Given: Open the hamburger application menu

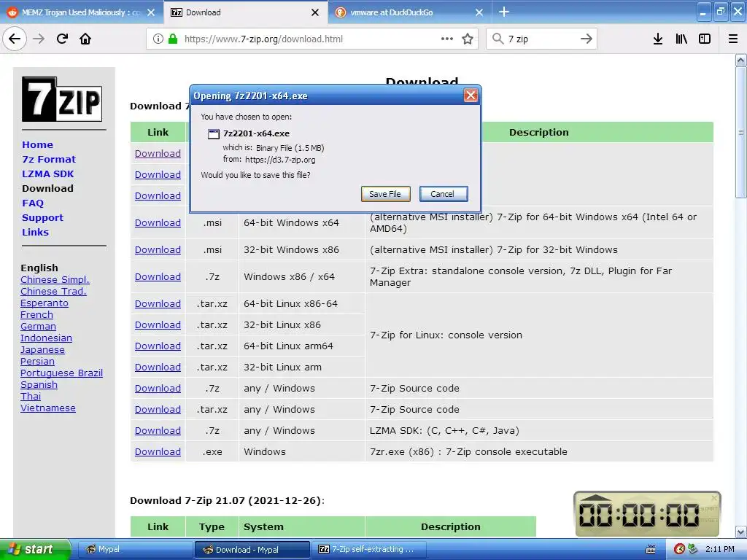Looking at the screenshot, I should tap(733, 39).
